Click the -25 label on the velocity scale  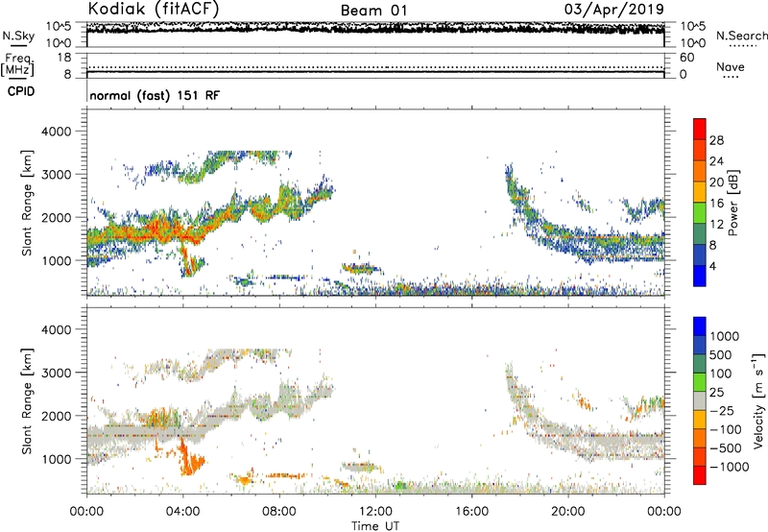point(722,411)
